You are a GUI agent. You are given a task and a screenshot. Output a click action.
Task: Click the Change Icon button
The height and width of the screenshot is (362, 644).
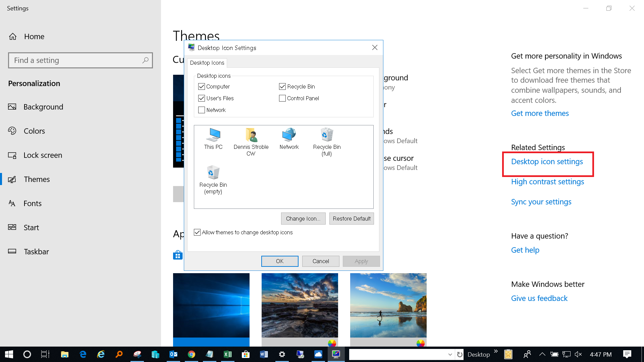click(x=303, y=218)
